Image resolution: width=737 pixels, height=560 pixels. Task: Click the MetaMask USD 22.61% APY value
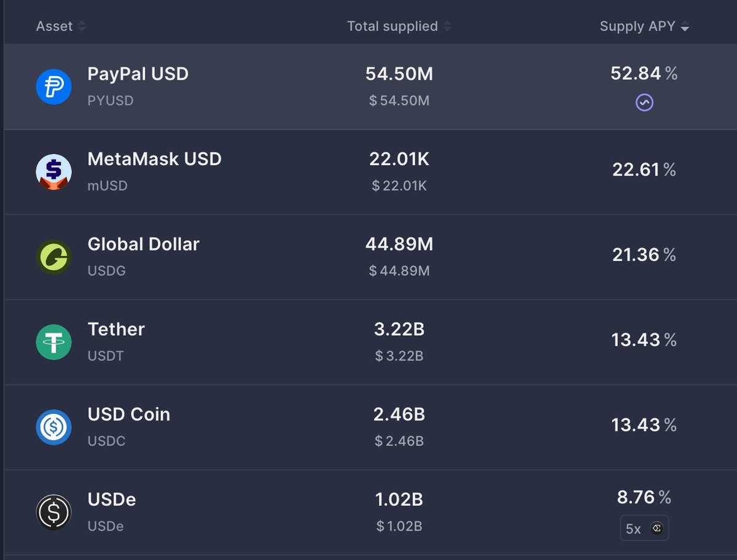pyautogui.click(x=644, y=169)
